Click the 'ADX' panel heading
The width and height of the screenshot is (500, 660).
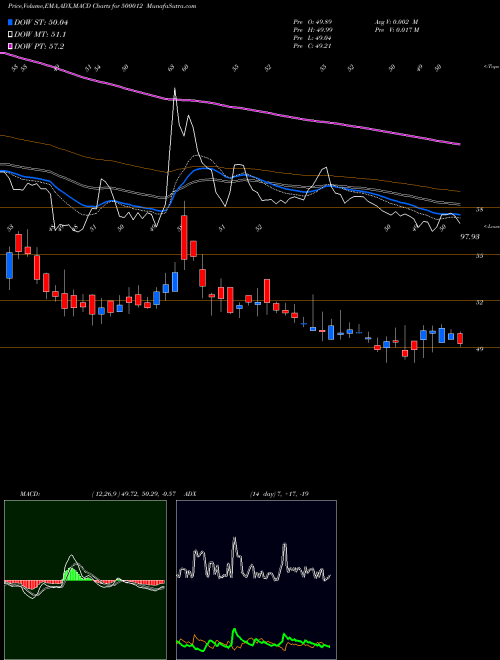point(191,494)
